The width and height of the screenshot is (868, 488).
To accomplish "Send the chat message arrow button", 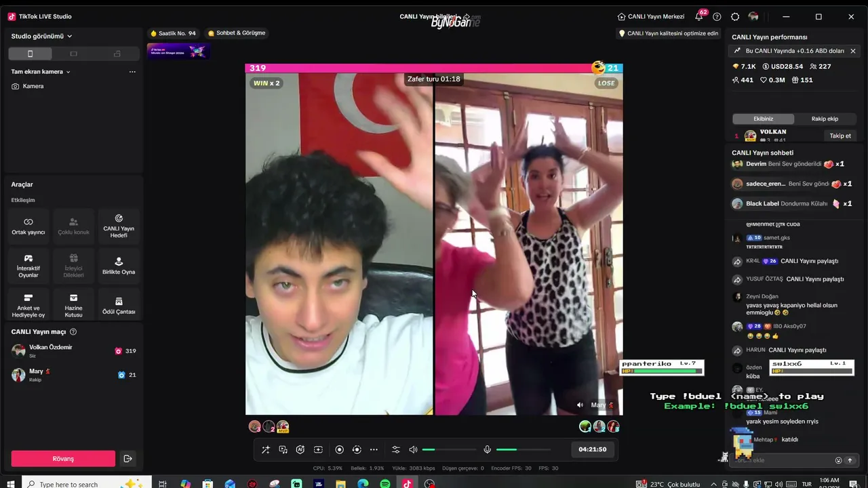I will click(x=850, y=460).
